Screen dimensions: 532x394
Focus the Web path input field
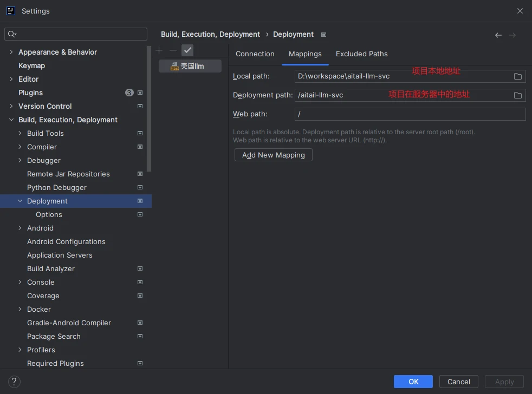coord(410,114)
